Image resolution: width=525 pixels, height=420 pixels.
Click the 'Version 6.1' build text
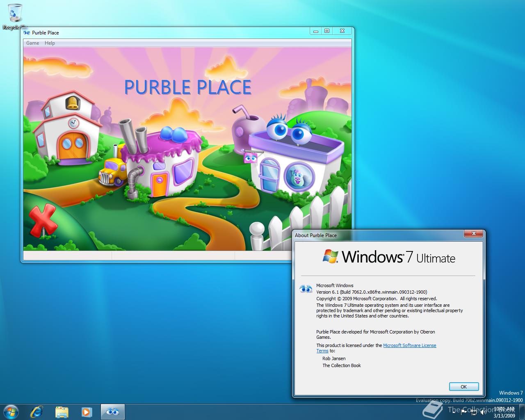click(x=372, y=292)
